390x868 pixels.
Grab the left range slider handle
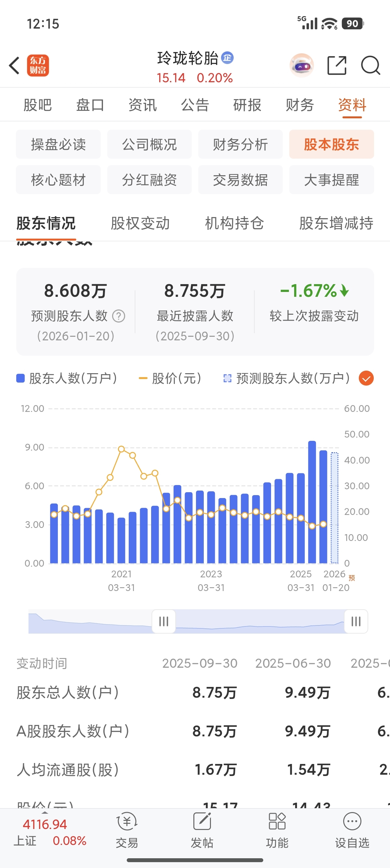163,621
